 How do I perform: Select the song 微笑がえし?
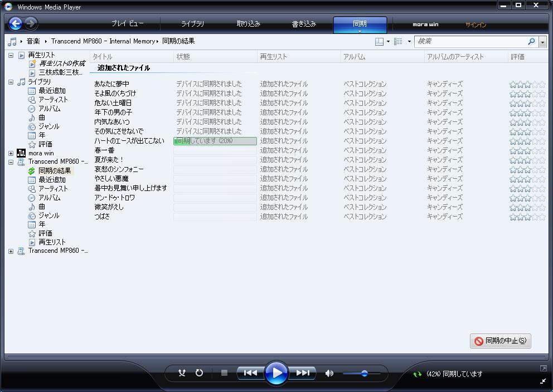[109, 207]
